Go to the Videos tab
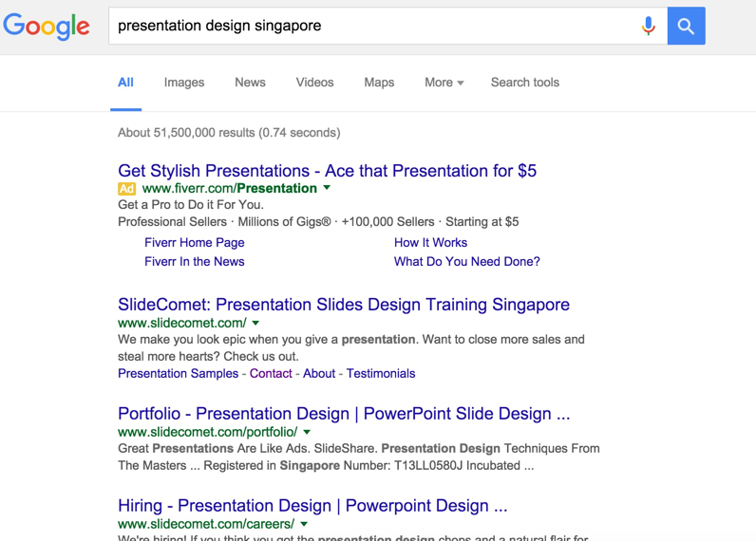This screenshot has height=541, width=756. click(314, 83)
